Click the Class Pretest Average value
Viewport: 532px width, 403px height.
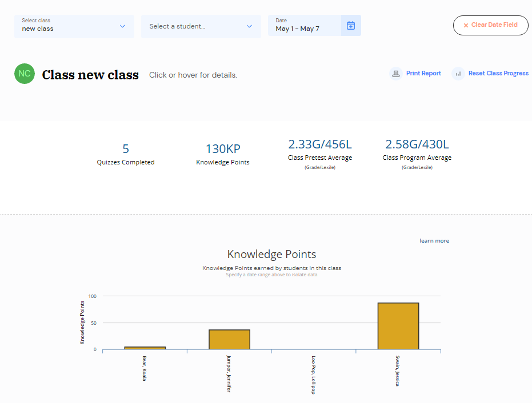coord(320,144)
